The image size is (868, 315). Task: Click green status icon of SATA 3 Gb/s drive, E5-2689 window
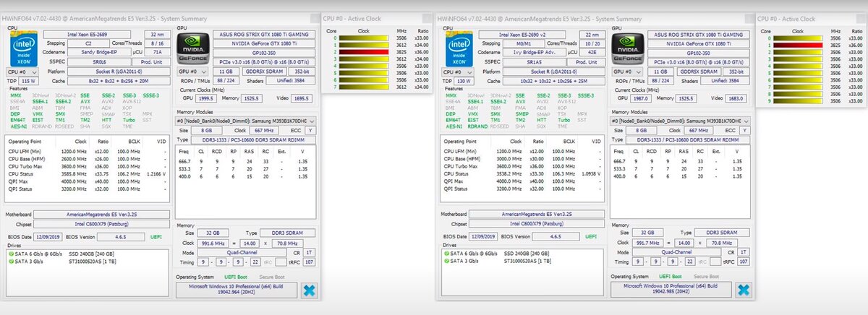point(11,260)
